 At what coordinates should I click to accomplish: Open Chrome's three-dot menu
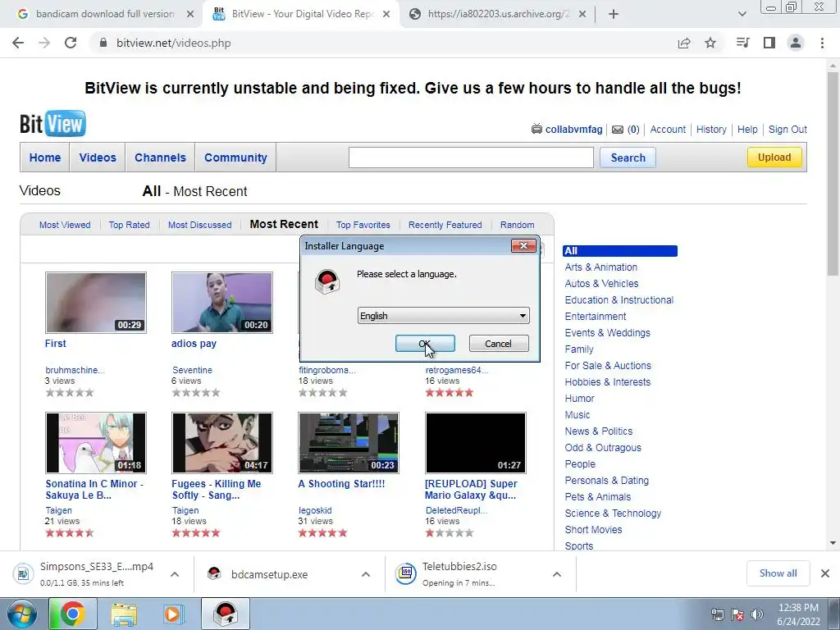tap(822, 43)
